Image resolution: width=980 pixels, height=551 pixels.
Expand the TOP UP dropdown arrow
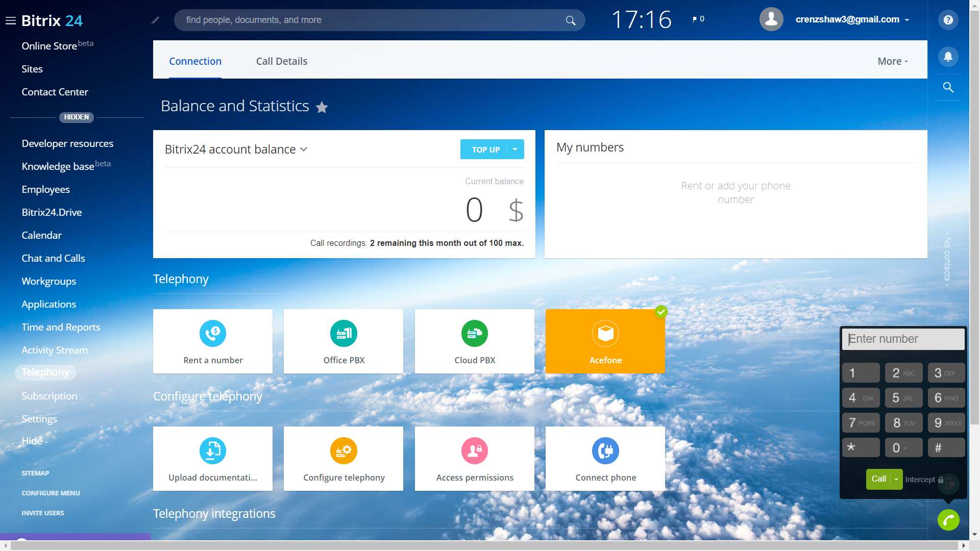(x=515, y=149)
